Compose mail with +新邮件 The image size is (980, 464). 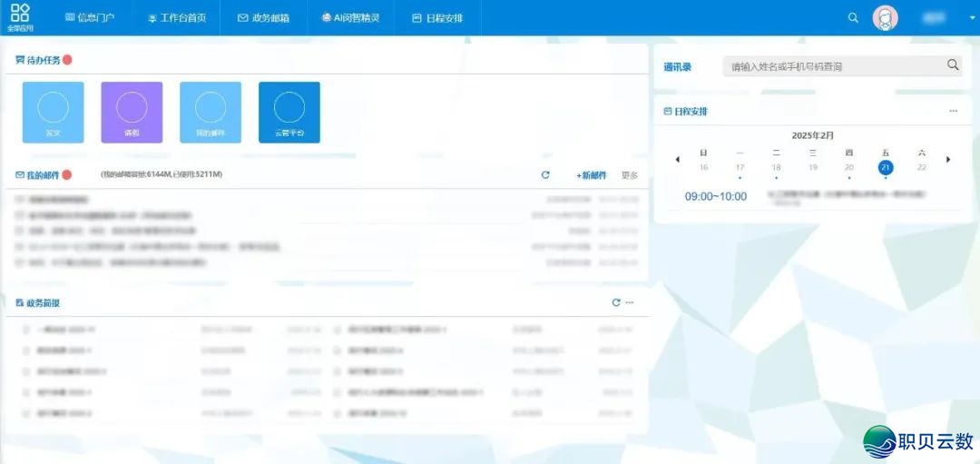coord(592,176)
